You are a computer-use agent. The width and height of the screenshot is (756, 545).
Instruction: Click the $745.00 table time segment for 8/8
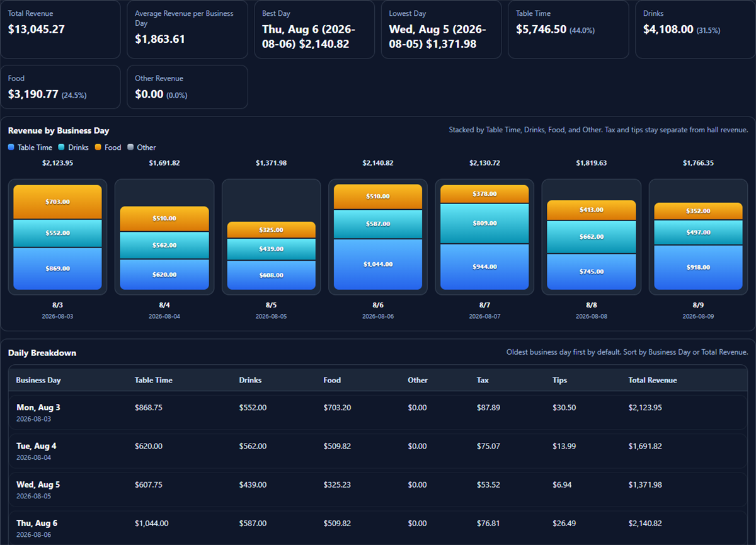tap(592, 272)
